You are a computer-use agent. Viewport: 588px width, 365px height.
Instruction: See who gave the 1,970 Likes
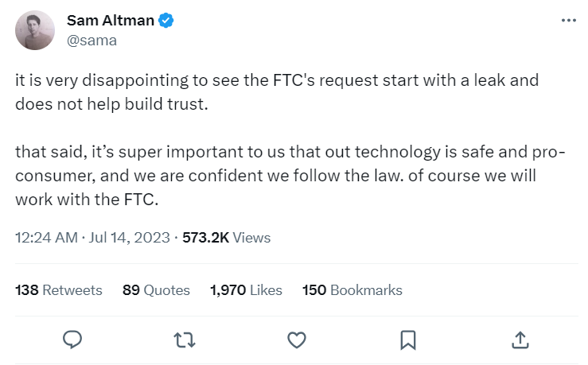tap(246, 290)
